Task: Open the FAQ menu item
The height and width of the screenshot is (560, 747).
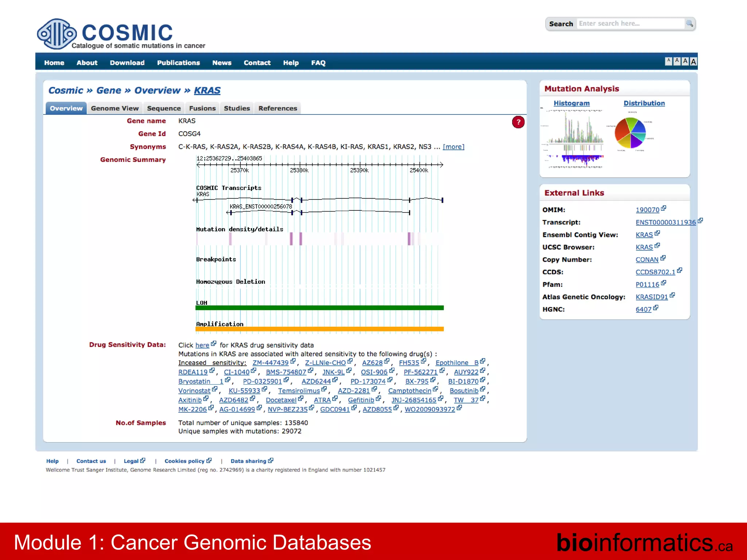Action: pos(318,63)
